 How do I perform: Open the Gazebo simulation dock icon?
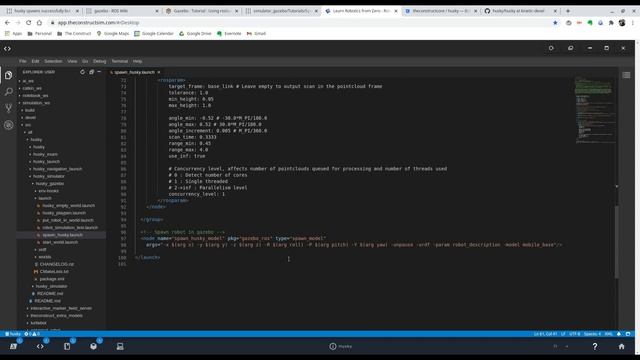point(93,346)
